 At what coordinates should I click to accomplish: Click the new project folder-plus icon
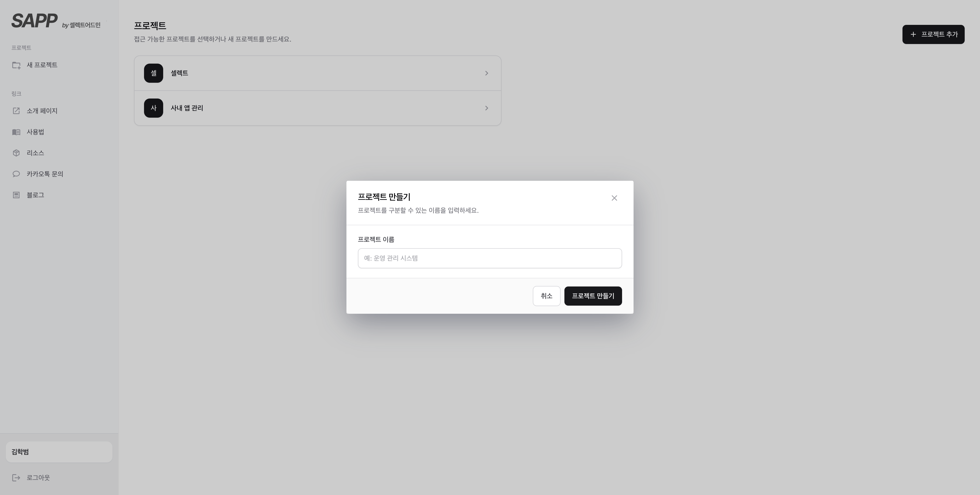[16, 65]
